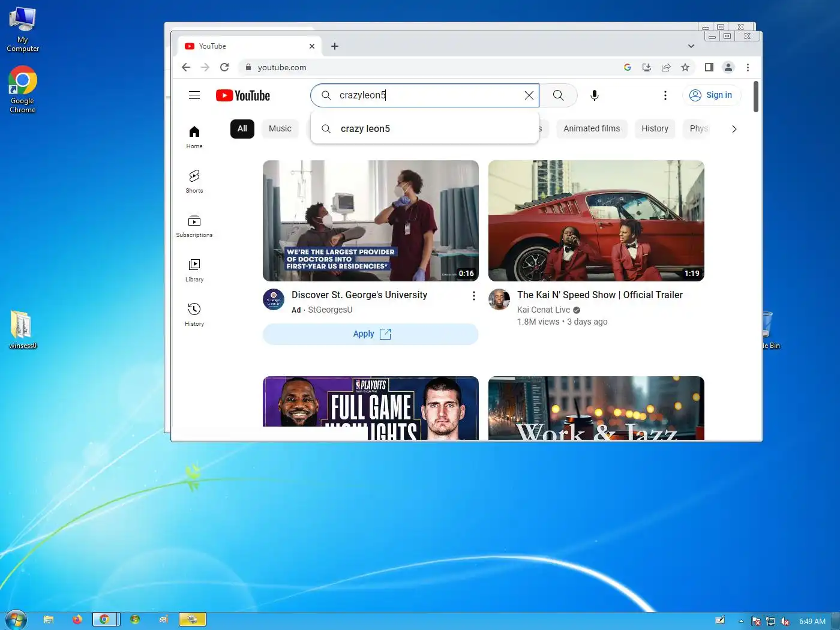Go back with browser back arrow
This screenshot has width=840, height=630.
coord(186,67)
